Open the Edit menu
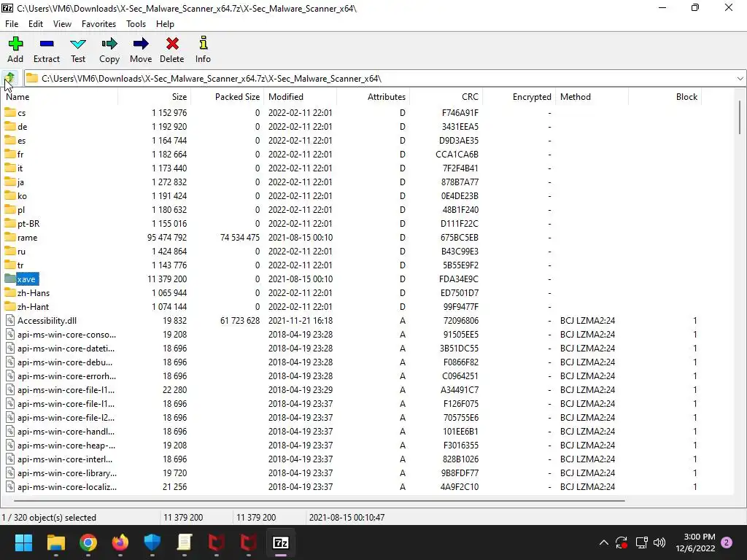Screen dimensions: 747x560 [x=36, y=24]
